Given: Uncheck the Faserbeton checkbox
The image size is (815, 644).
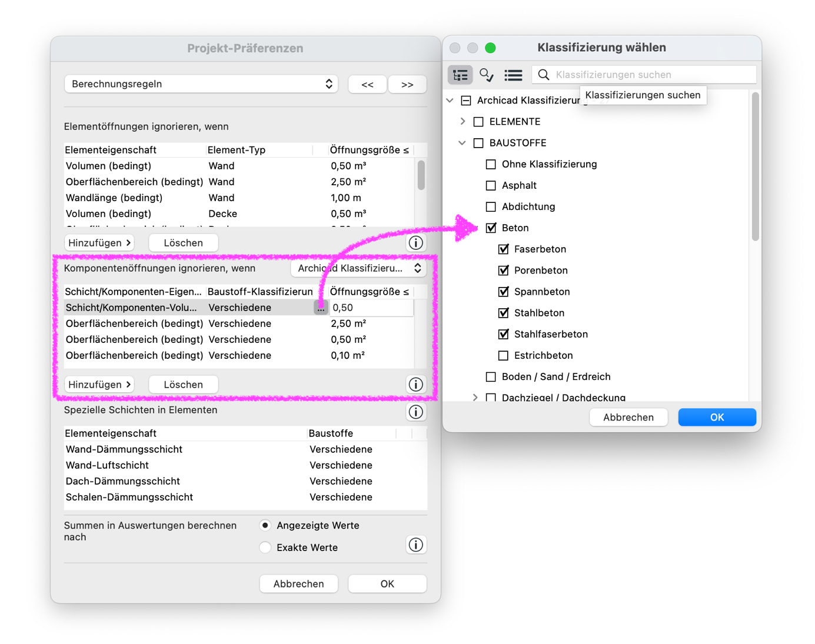Looking at the screenshot, I should (x=503, y=249).
